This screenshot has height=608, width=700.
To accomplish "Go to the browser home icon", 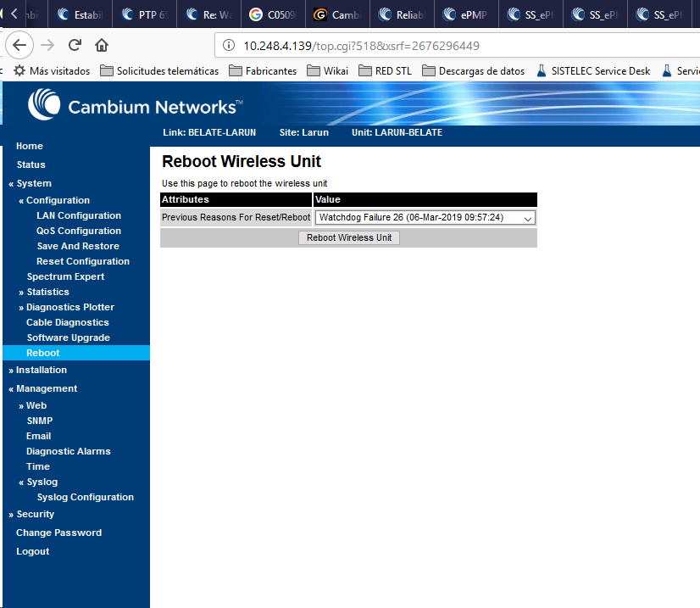I will (x=102, y=45).
